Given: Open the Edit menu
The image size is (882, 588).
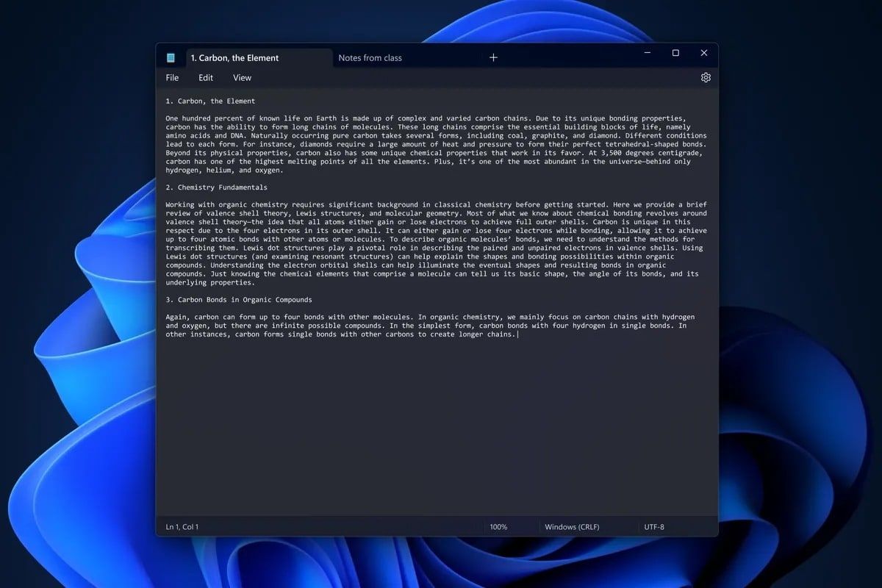Looking at the screenshot, I should click(x=206, y=78).
